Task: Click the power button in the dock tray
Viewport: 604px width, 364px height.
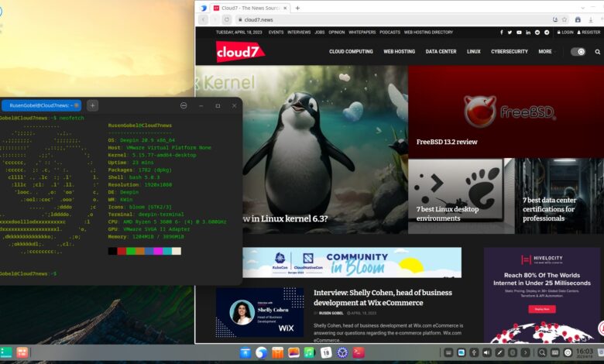Action: point(568,352)
